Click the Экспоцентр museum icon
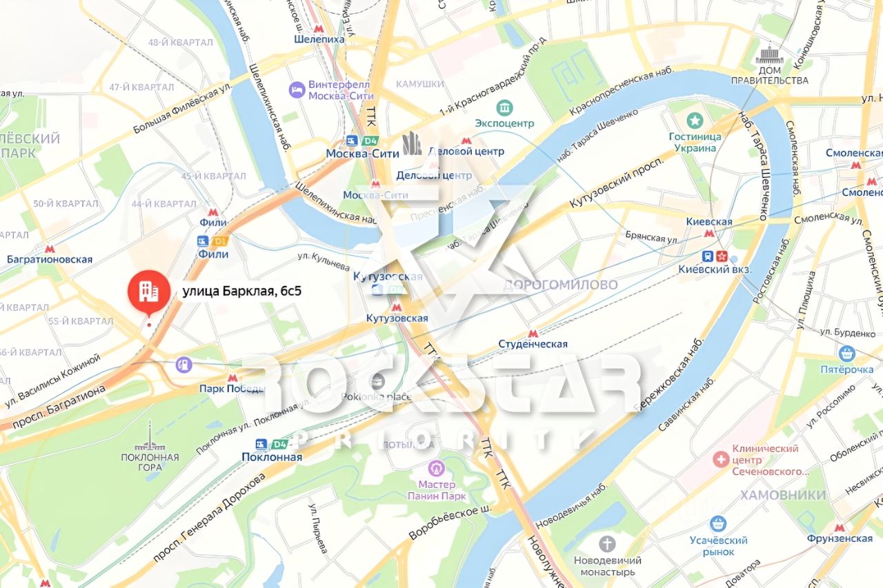The image size is (883, 588). tap(504, 108)
